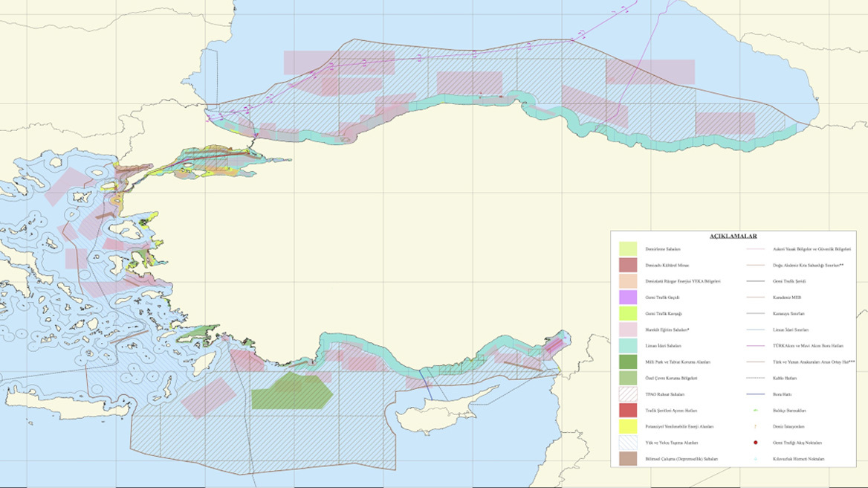Click the Deniz İstasyonları legend symbol
The height and width of the screenshot is (488, 868).
point(756,426)
